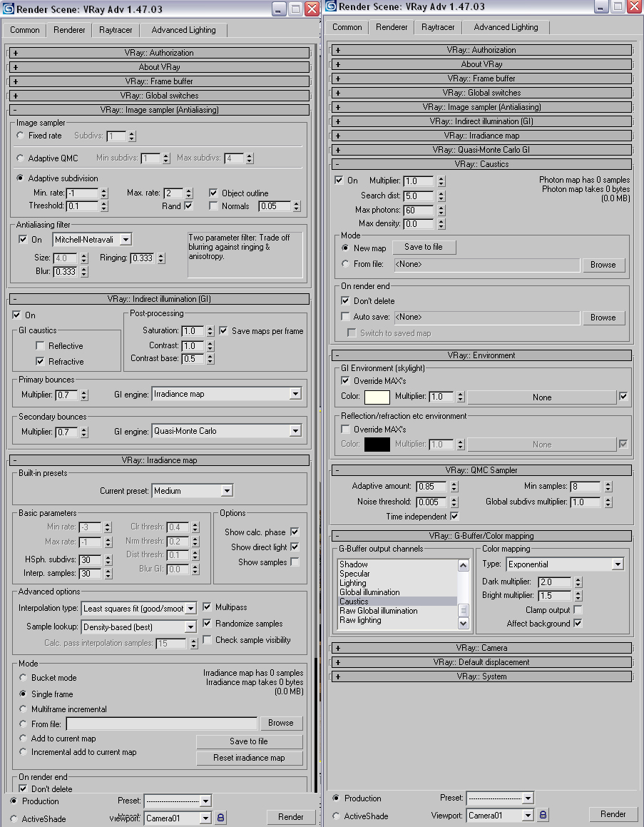The width and height of the screenshot is (644, 827).
Task: Enable Show samples option
Action: tap(295, 562)
